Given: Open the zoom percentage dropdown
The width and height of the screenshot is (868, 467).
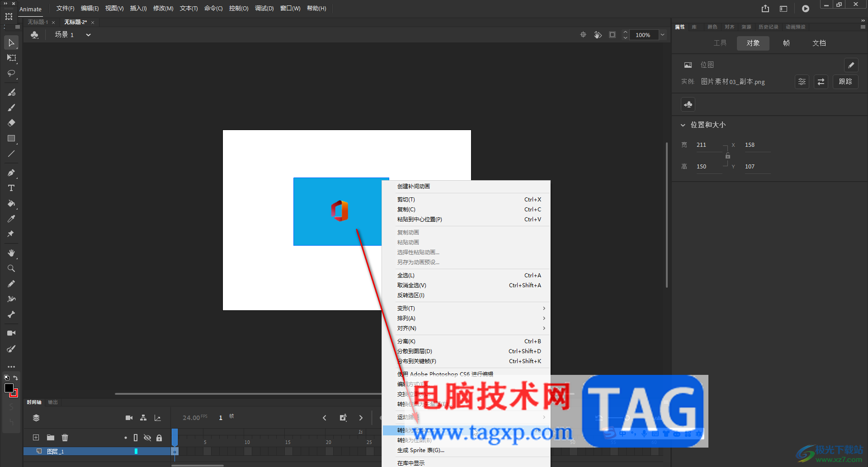Looking at the screenshot, I should (x=662, y=35).
